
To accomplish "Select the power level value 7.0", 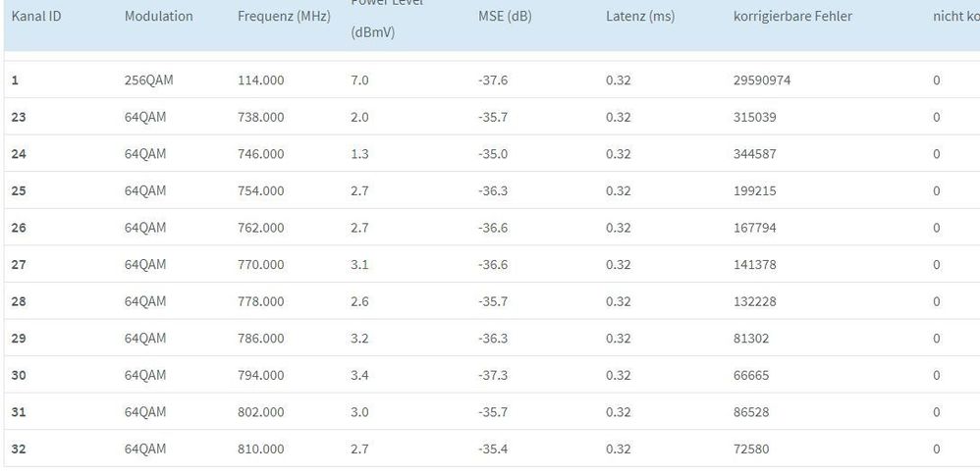I will [x=359, y=80].
